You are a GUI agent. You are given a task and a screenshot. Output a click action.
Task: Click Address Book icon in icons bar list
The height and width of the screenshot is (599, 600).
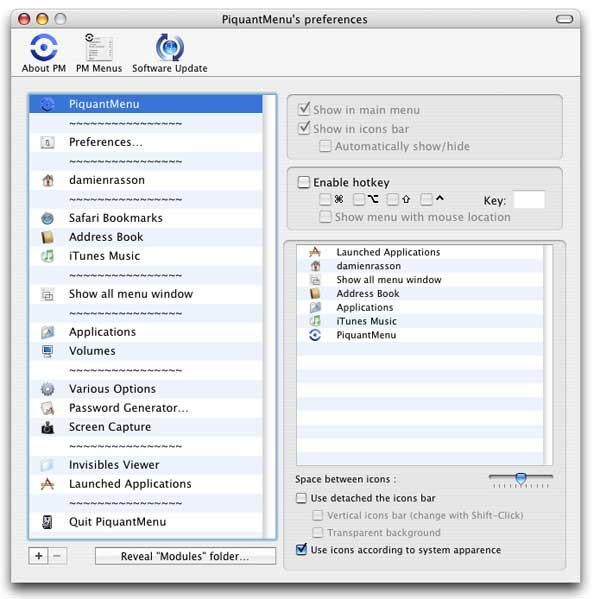[x=315, y=294]
